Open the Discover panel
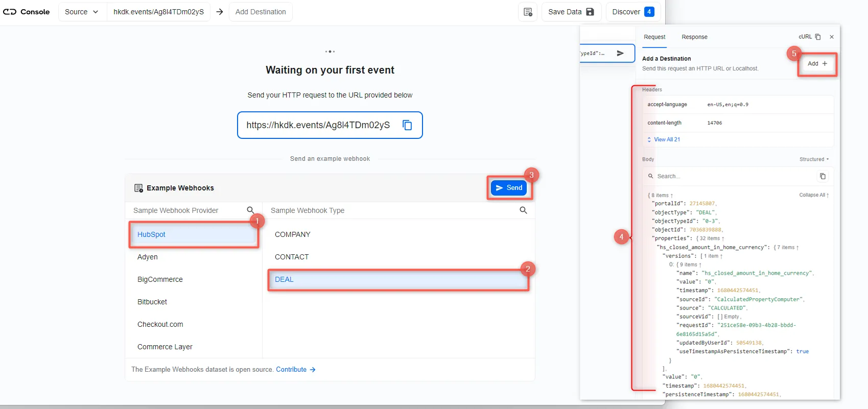 coord(633,12)
